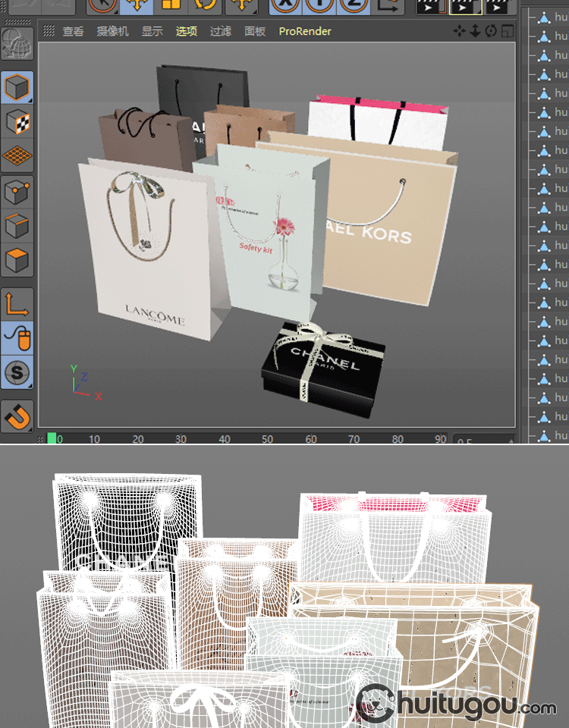The width and height of the screenshot is (569, 728).
Task: Jump to frame 80 on timeline
Action: [398, 439]
